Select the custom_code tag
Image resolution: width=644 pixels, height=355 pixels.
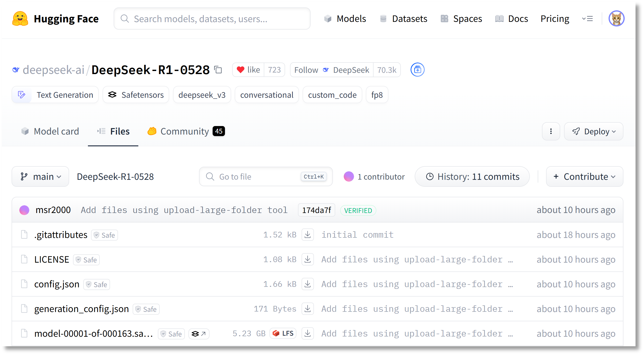click(332, 95)
